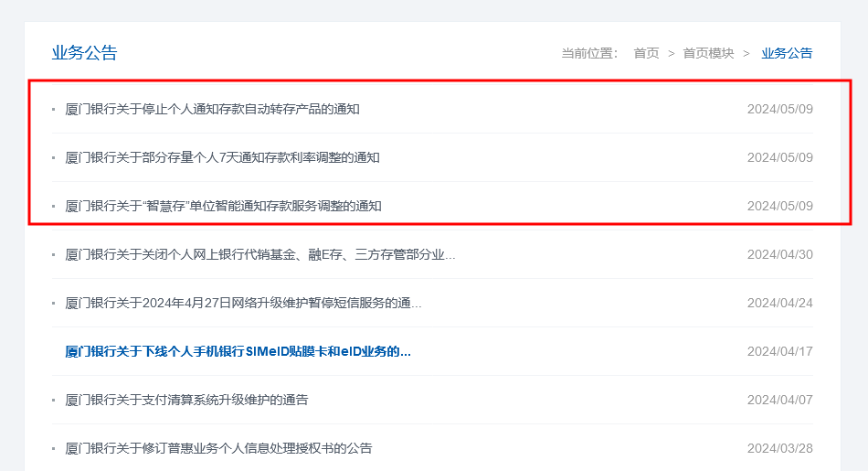Open the 支付清算系统升级维护 announcement
Image resolution: width=868 pixels, height=471 pixels.
tap(186, 400)
